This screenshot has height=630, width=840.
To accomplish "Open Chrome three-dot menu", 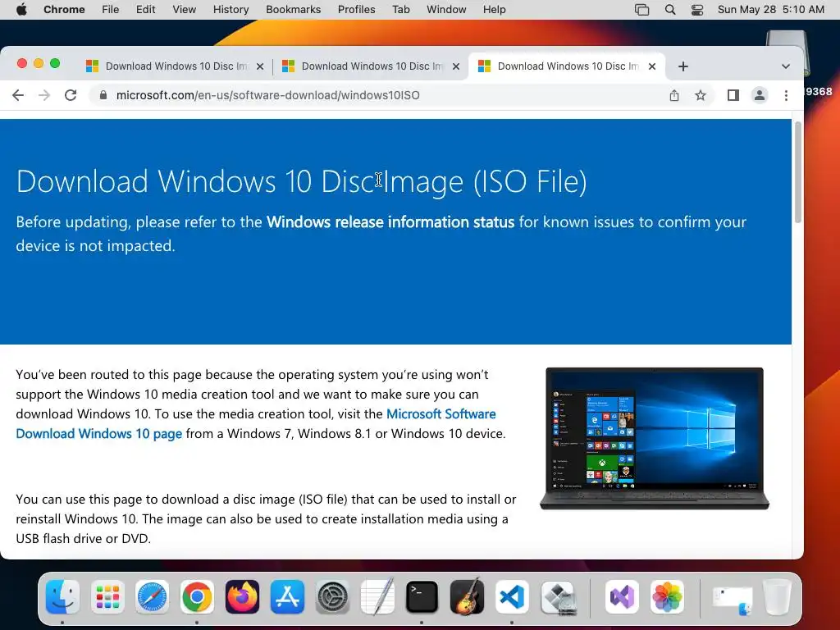I will tap(786, 95).
